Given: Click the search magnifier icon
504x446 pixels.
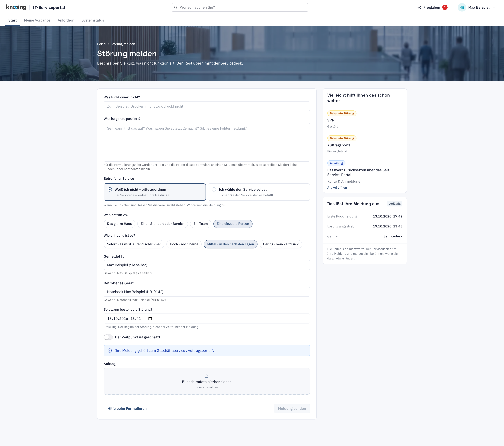Looking at the screenshot, I should (x=176, y=7).
